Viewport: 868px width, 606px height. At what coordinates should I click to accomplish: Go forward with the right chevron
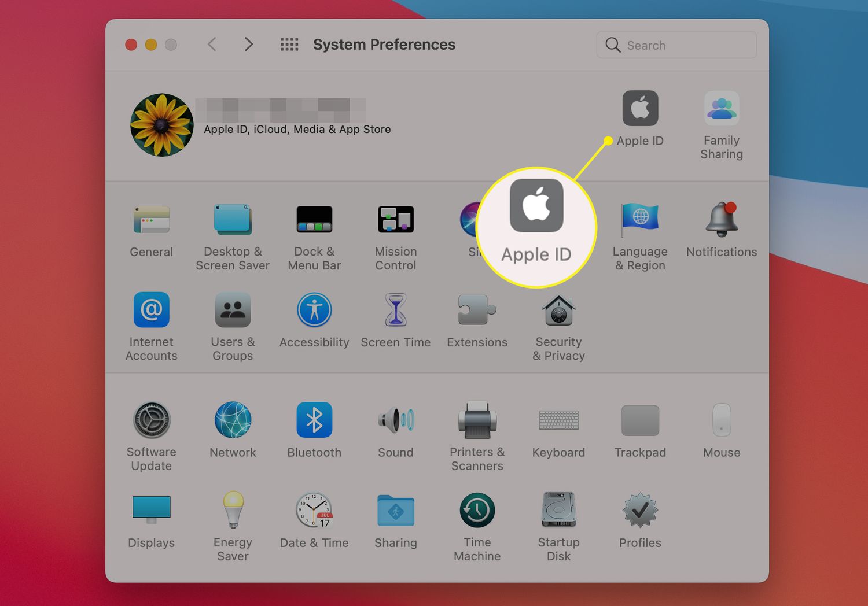coord(248,45)
